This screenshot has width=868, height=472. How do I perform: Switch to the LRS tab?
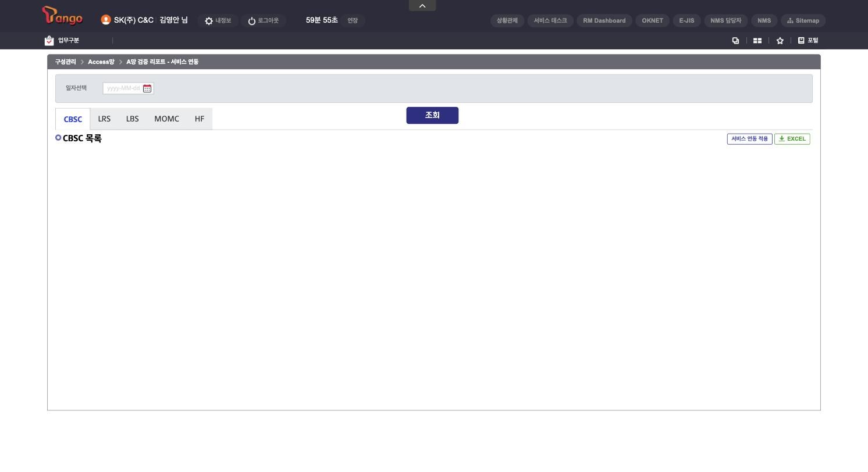tap(104, 119)
